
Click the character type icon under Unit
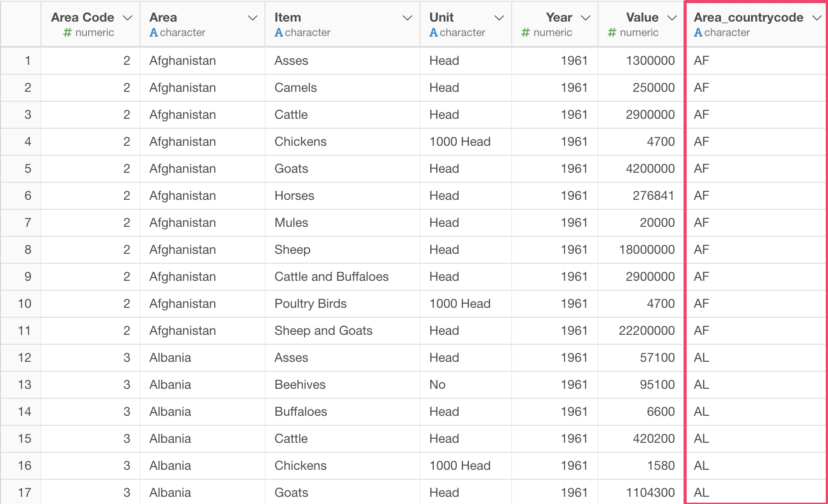tap(433, 32)
